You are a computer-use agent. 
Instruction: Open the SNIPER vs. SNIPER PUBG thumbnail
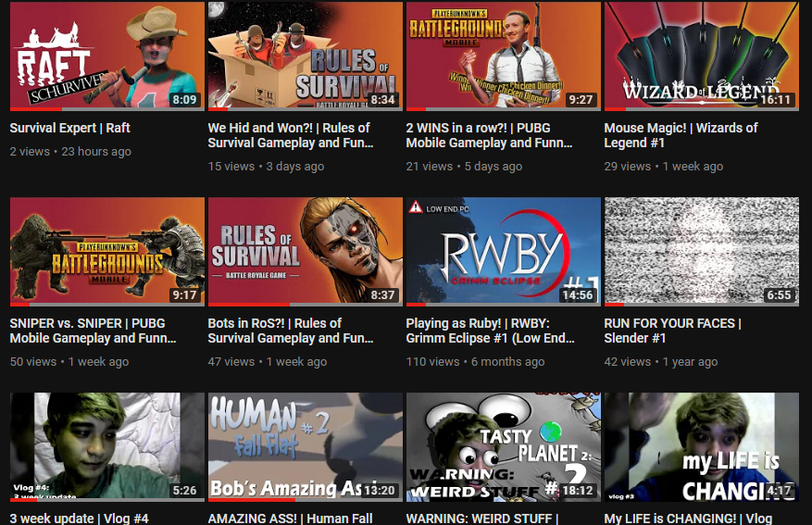coord(107,252)
